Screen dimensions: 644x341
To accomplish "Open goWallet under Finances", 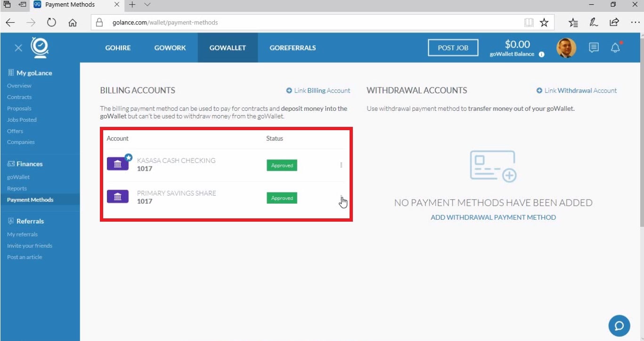I will [x=18, y=177].
